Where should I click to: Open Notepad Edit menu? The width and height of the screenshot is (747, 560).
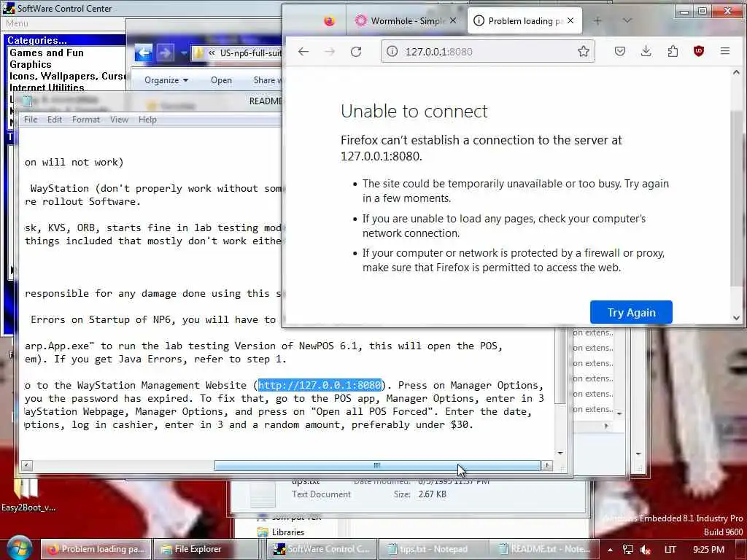click(54, 120)
